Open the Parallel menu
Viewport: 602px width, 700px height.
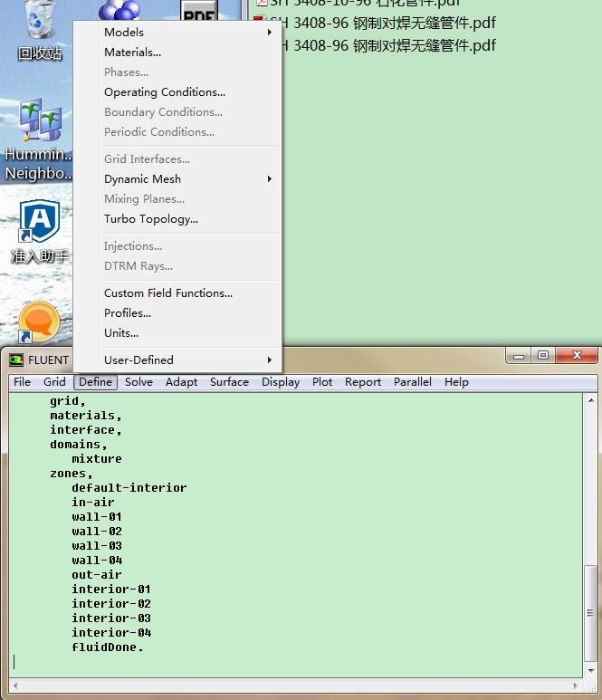[x=412, y=382]
